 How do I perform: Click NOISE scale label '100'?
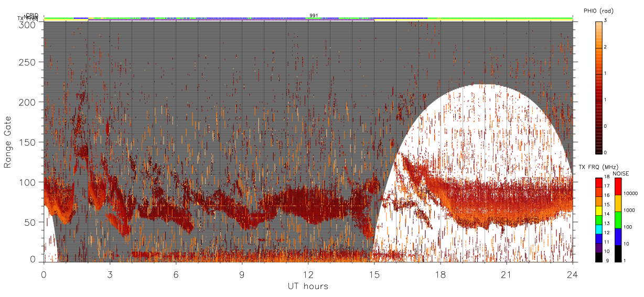coord(627,227)
